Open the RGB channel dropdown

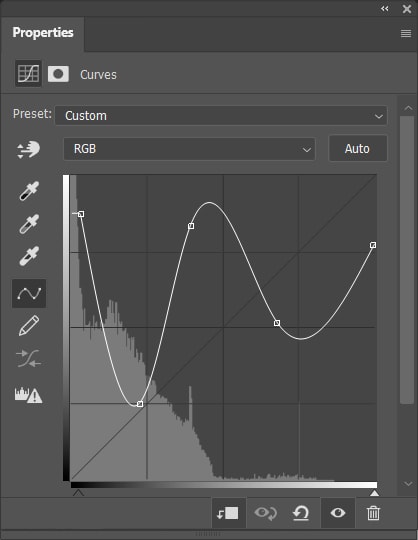189,149
